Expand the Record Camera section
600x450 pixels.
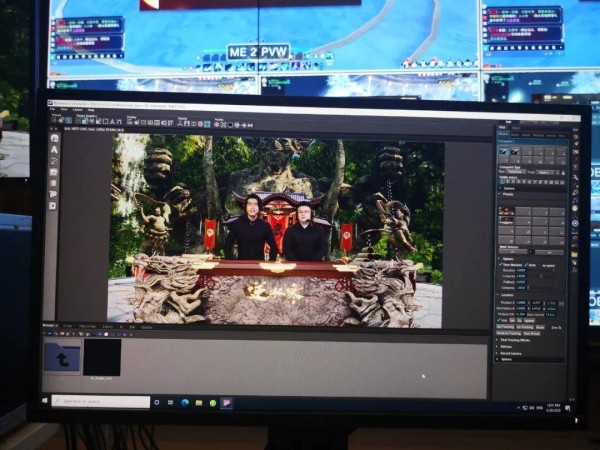498,353
